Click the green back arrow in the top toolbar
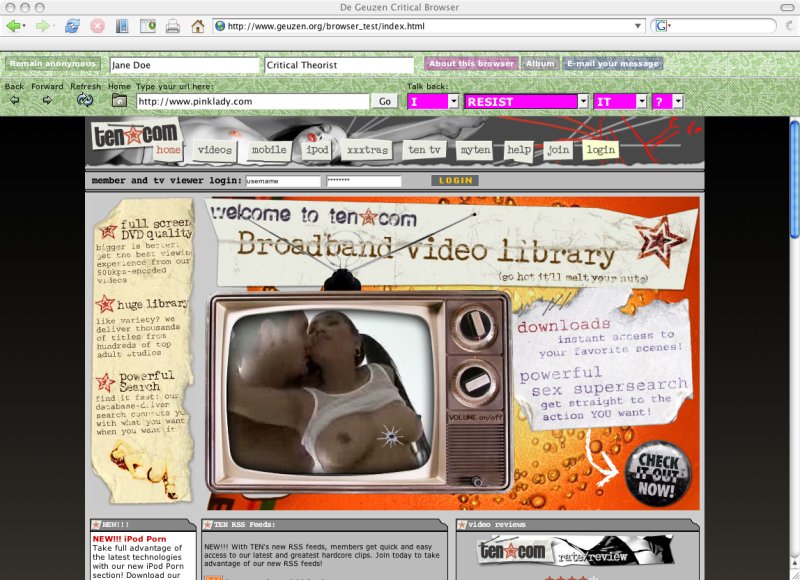 [13, 26]
